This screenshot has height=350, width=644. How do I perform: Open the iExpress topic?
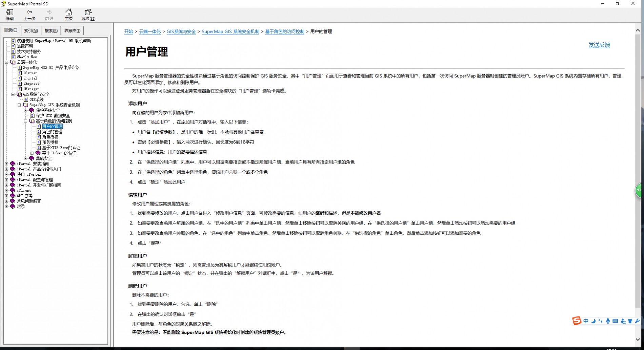31,84
